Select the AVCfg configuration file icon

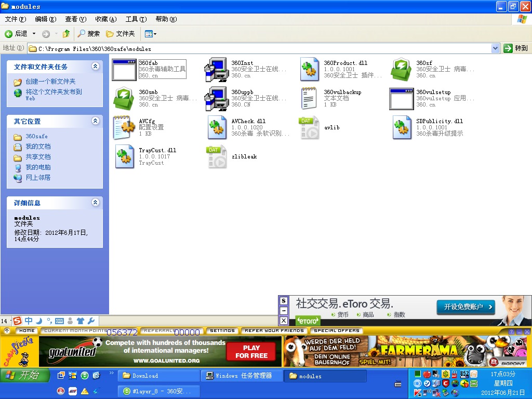124,128
